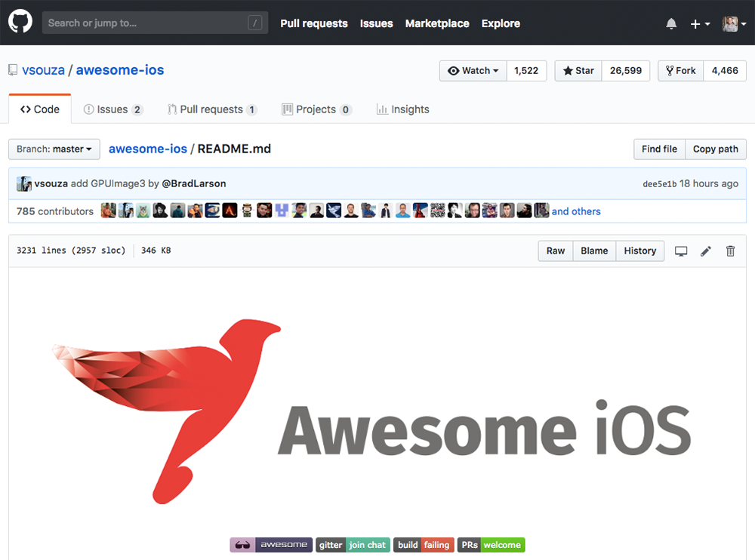
Task: Open file History
Action: (640, 251)
